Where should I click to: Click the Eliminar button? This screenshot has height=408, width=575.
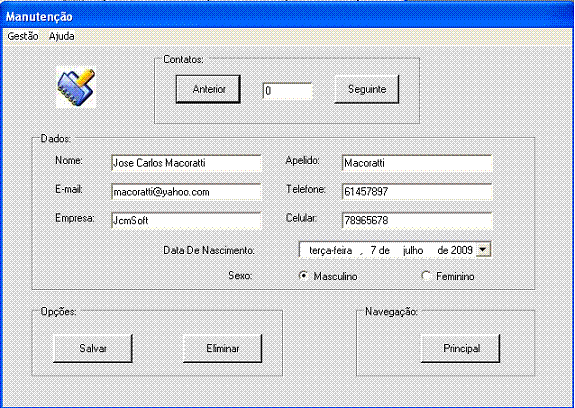[x=223, y=348]
